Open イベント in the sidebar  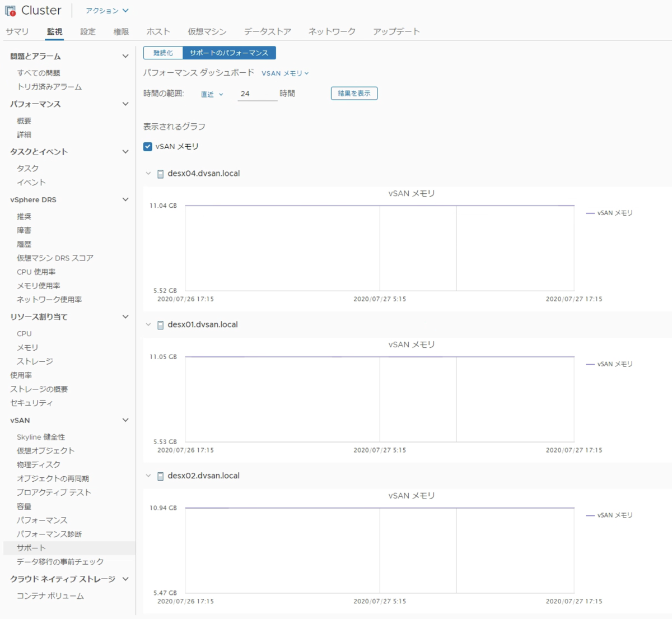(31, 182)
